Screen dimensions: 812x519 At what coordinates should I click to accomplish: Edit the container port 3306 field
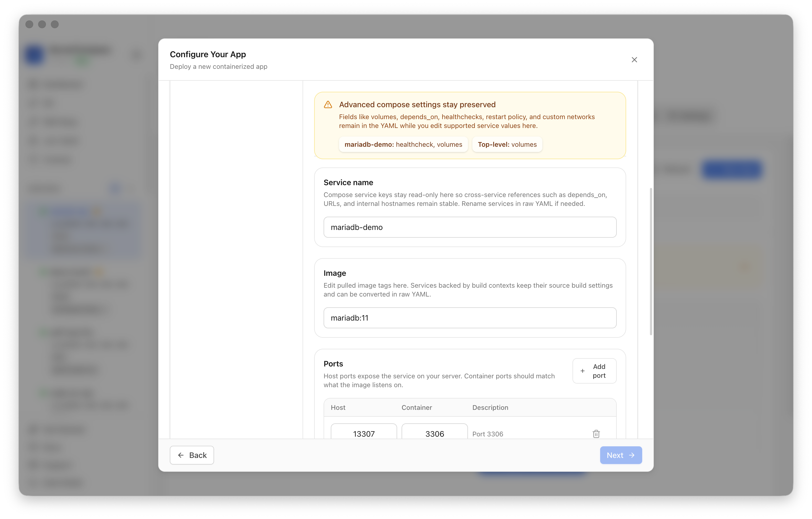(434, 432)
